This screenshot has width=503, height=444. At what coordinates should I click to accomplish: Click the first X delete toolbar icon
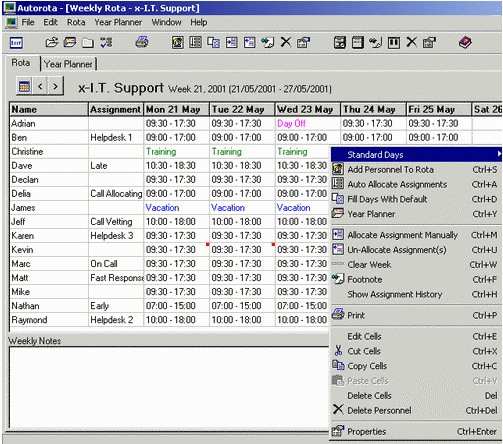tap(286, 42)
